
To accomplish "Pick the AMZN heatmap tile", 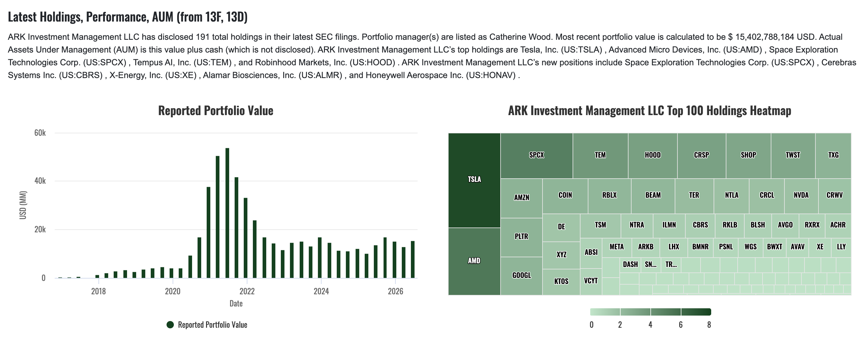I will click(521, 198).
